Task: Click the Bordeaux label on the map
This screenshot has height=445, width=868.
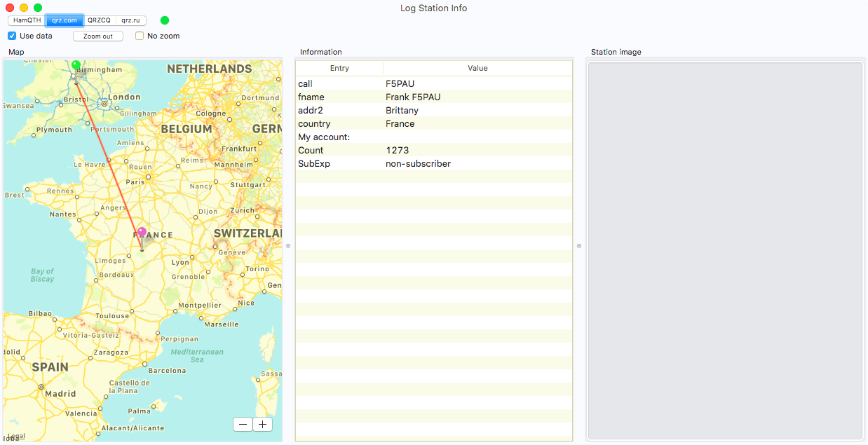Action: coord(116,275)
